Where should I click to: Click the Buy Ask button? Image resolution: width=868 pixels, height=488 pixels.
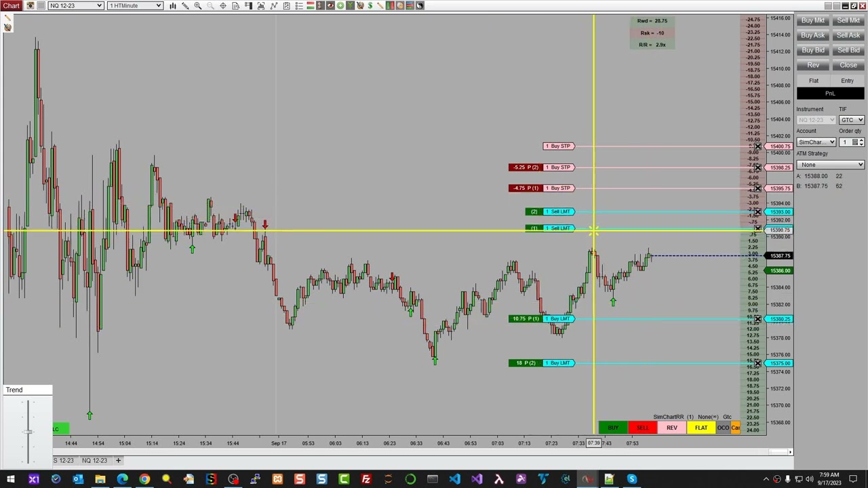click(x=813, y=35)
